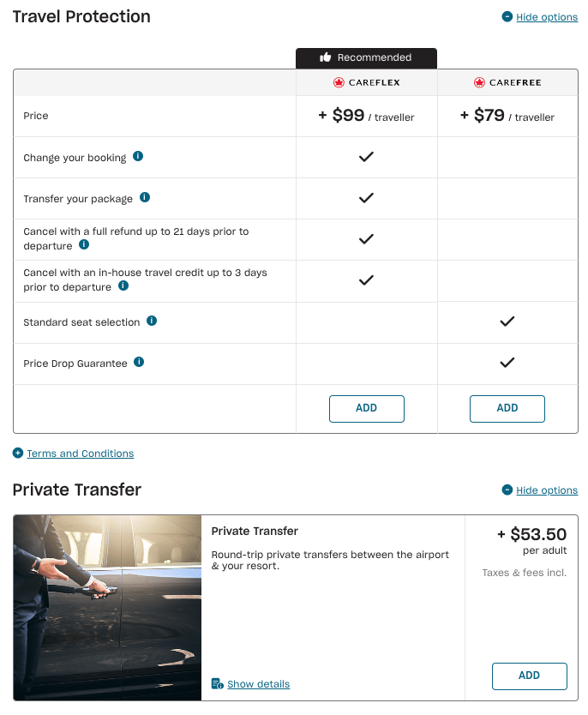
Task: Select the CareFree plan column header
Action: pyautogui.click(x=507, y=83)
